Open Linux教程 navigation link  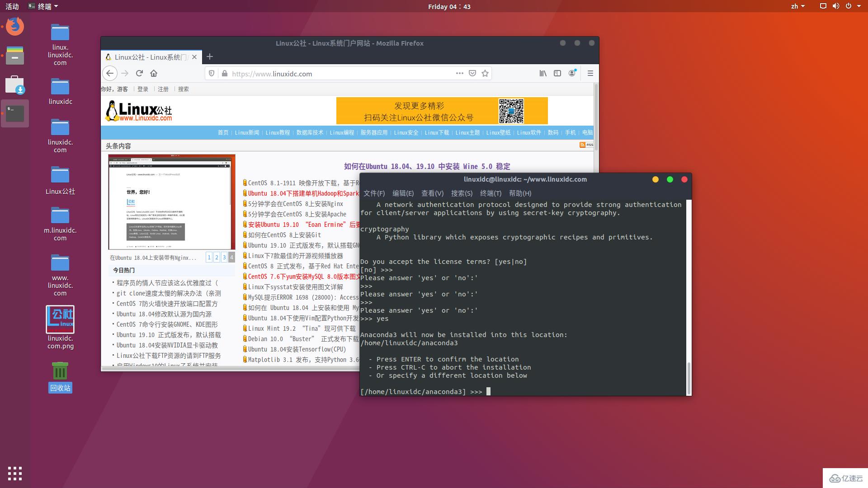(x=278, y=132)
